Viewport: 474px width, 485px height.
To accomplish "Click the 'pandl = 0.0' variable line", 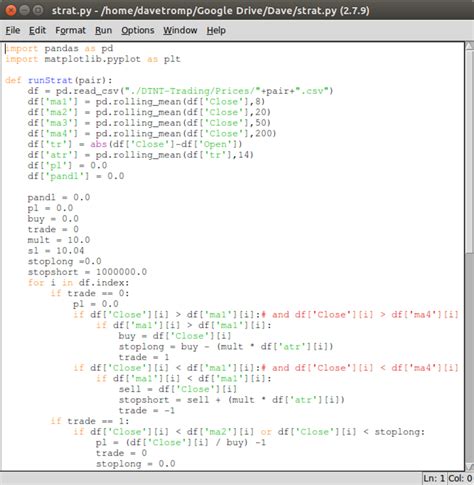I will [59, 198].
